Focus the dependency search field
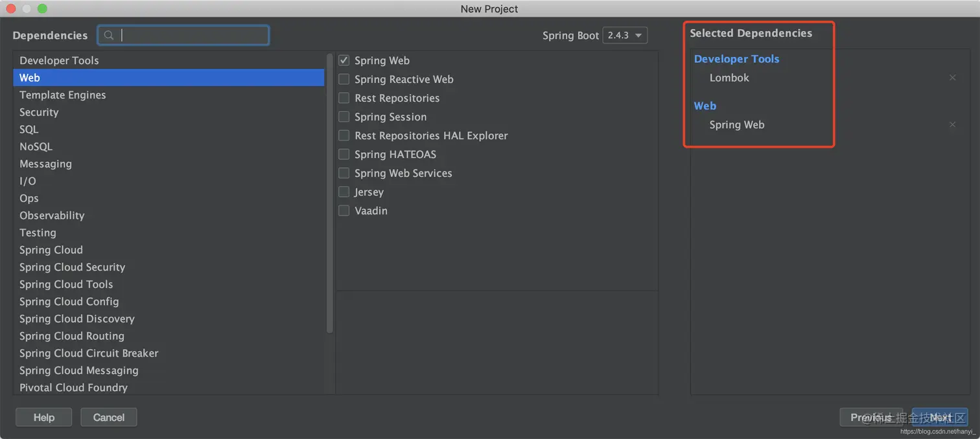 click(183, 36)
